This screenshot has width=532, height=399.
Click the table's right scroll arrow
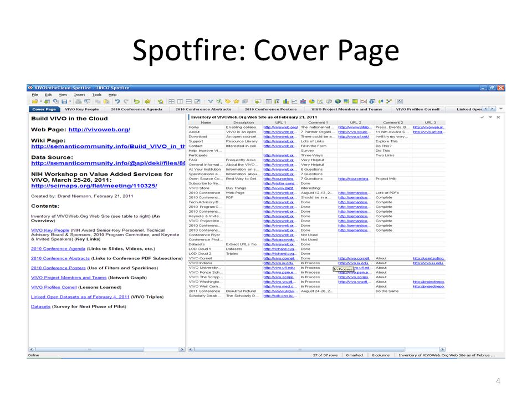click(x=442, y=349)
